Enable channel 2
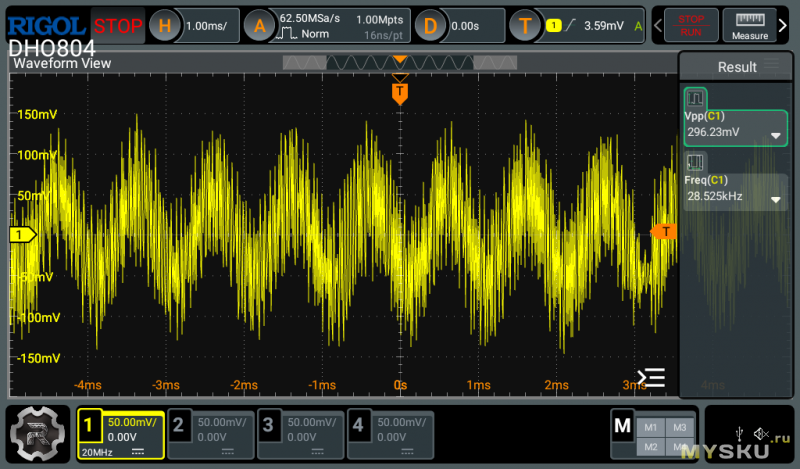Screen dimensions: 800x469 coord(179,427)
